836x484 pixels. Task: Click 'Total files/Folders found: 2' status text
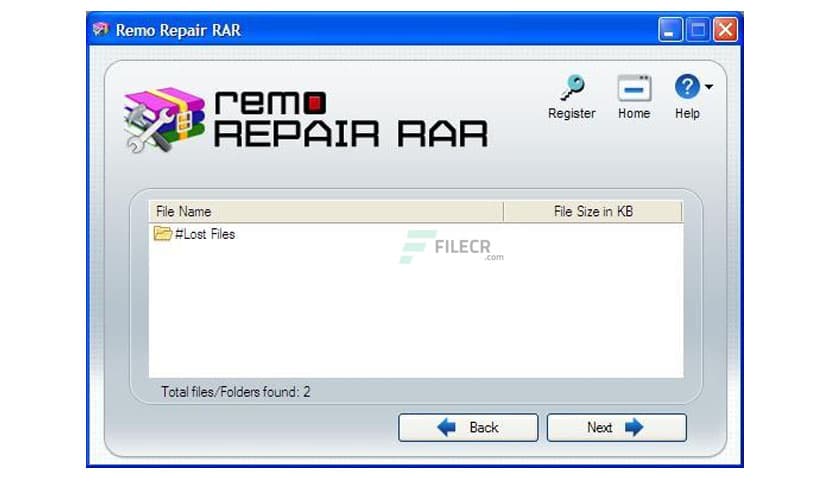click(x=236, y=392)
